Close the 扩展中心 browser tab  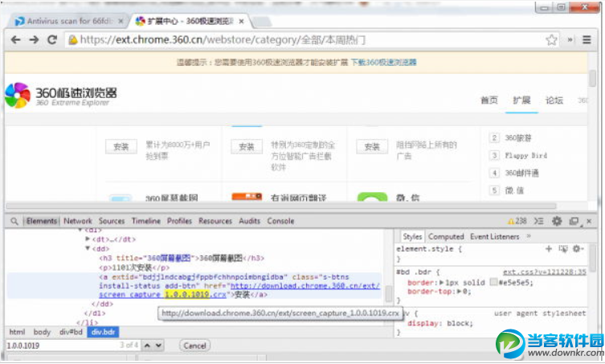click(x=241, y=21)
